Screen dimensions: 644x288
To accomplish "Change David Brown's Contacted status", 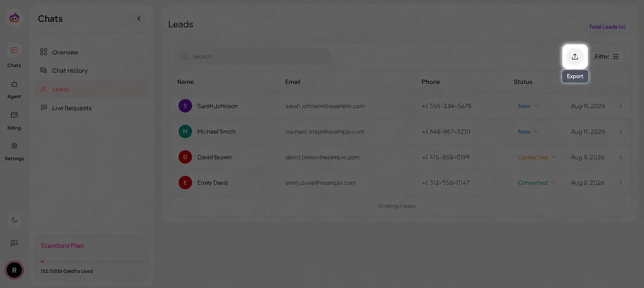I will (536, 157).
